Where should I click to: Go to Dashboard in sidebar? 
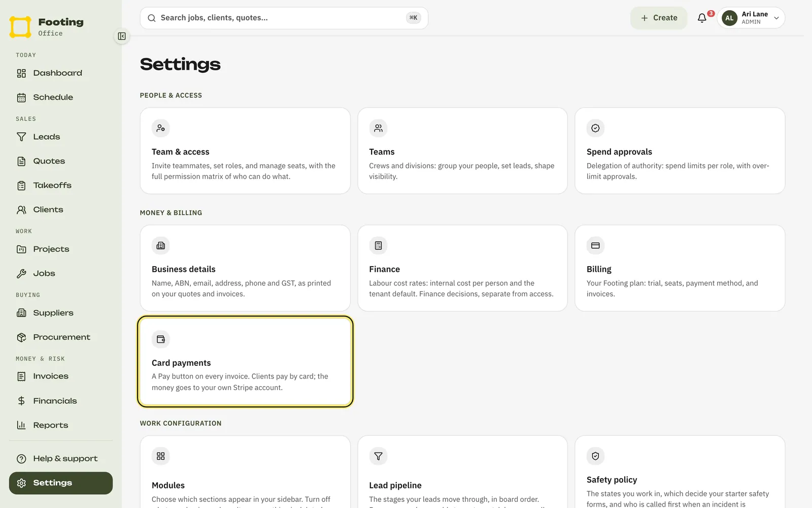click(x=61, y=73)
